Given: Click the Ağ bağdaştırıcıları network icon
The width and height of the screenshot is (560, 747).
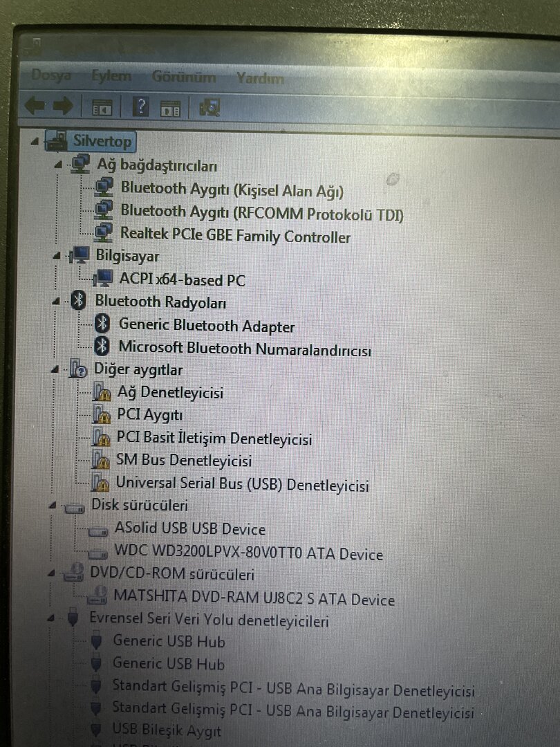Looking at the screenshot, I should 80,164.
